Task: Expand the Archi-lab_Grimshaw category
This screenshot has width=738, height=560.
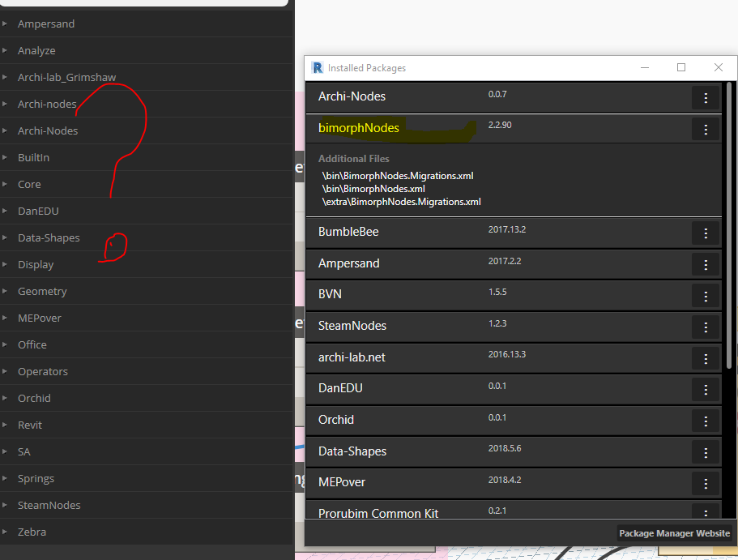Action: click(x=4, y=77)
